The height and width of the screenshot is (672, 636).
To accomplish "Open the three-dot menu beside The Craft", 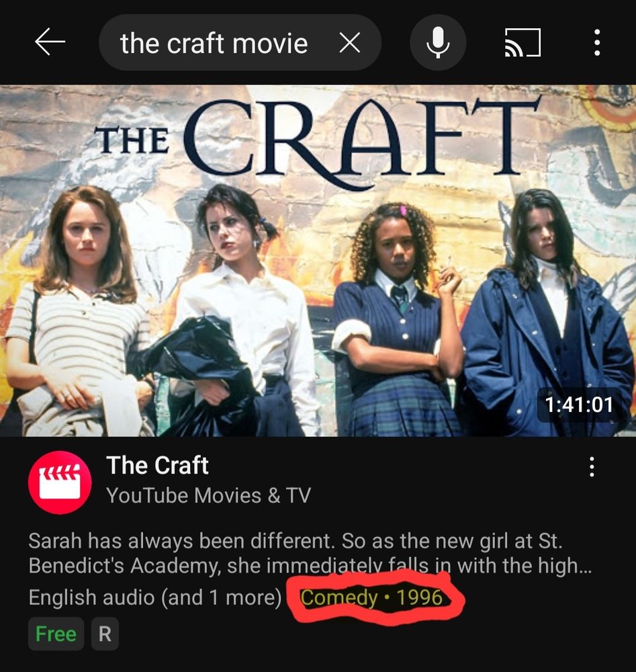I will (x=592, y=467).
